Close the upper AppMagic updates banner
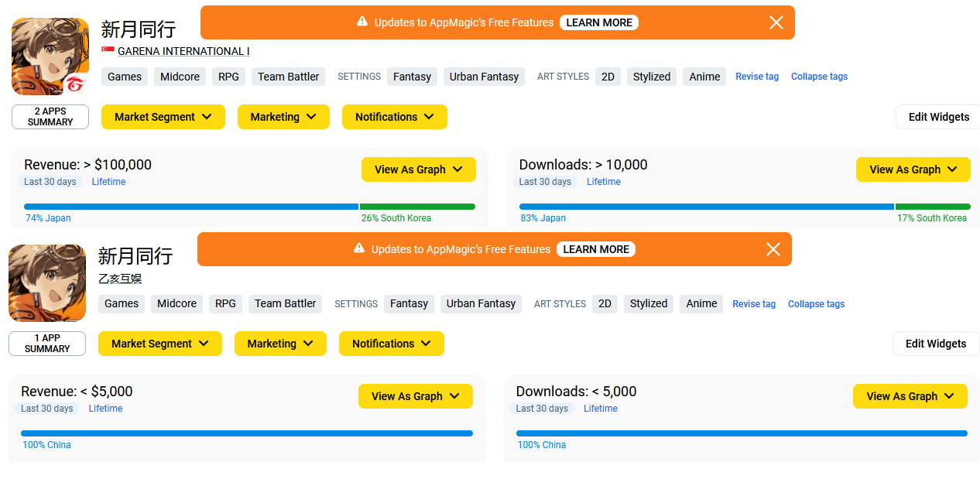Image resolution: width=980 pixels, height=486 pixels. click(776, 22)
